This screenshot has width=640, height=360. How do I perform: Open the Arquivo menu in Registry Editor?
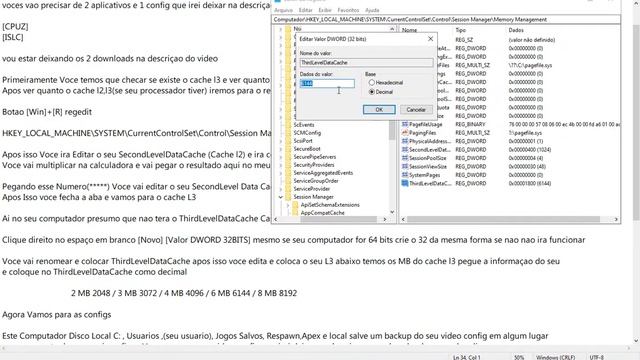point(283,10)
